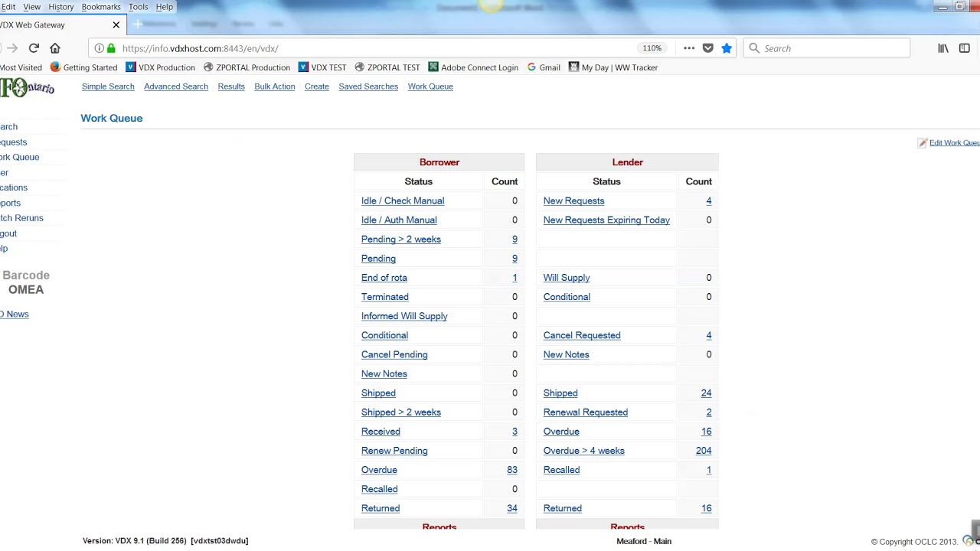Go to Advanced Search
Image resolution: width=980 pixels, height=551 pixels.
click(x=176, y=86)
